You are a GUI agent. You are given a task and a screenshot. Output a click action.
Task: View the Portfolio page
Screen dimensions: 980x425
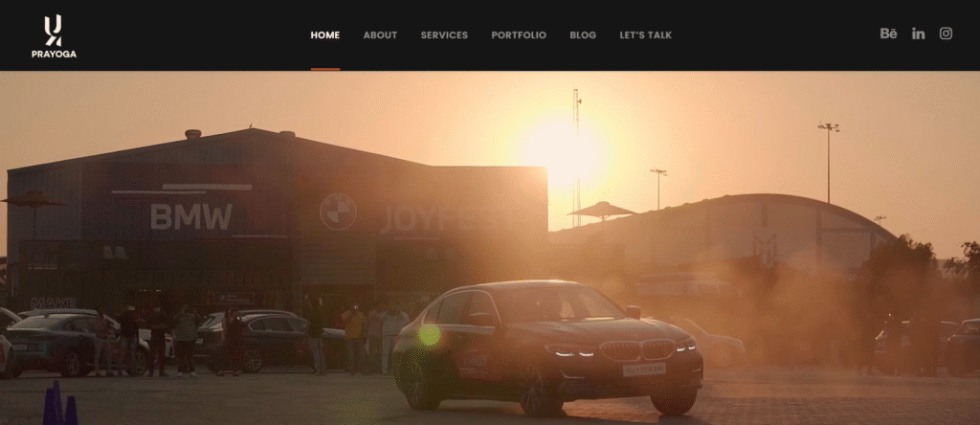click(519, 35)
